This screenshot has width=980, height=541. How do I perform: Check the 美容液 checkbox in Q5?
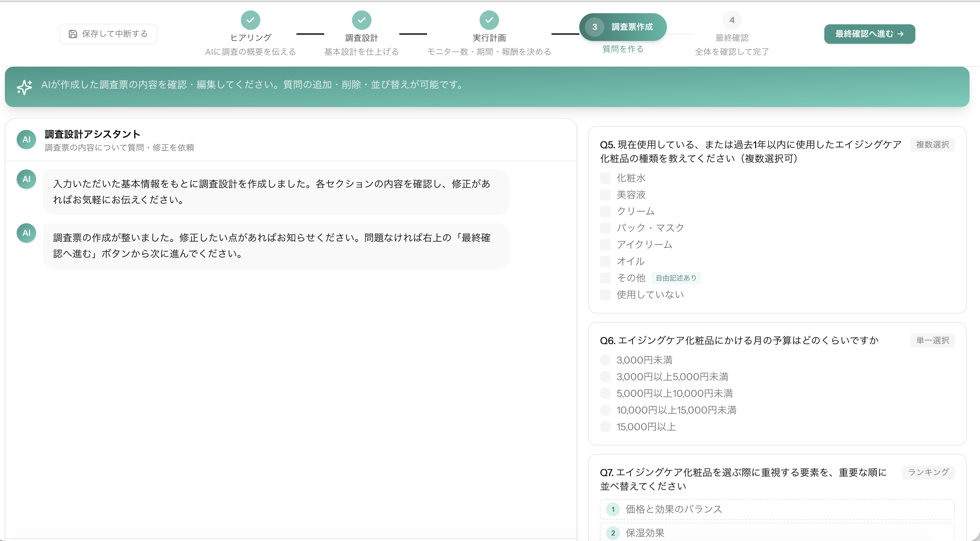point(605,195)
